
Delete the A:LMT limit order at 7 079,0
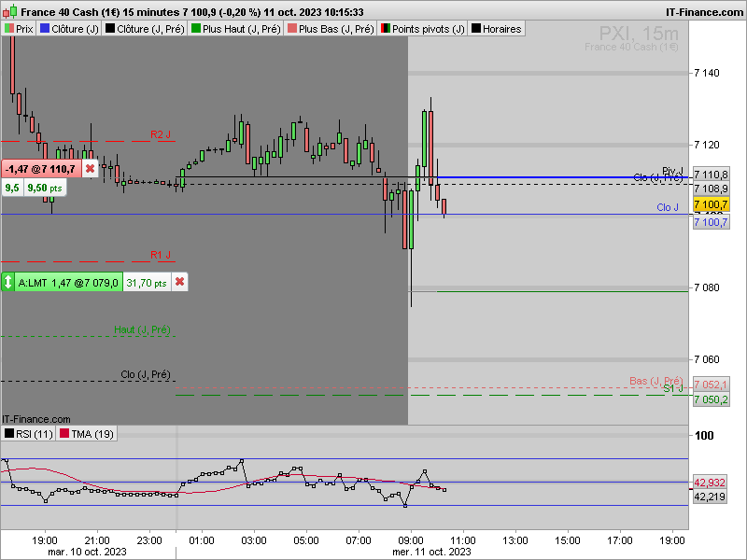coord(179,282)
